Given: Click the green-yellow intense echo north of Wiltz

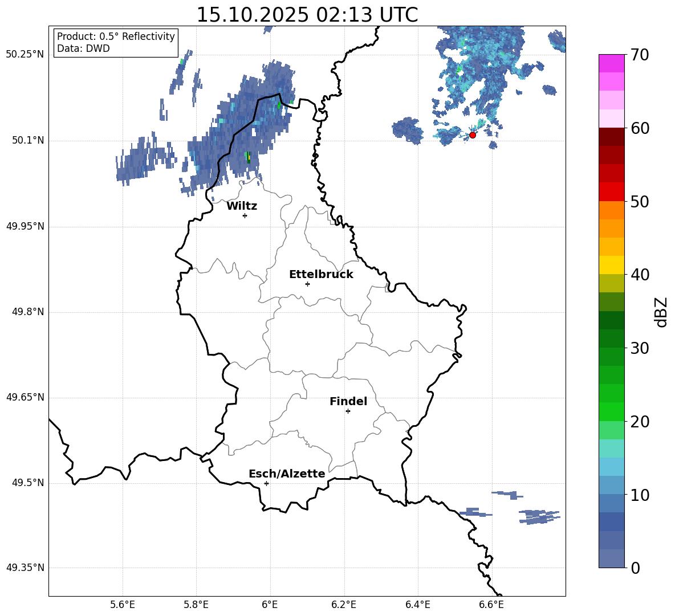Looking at the screenshot, I should click(248, 157).
